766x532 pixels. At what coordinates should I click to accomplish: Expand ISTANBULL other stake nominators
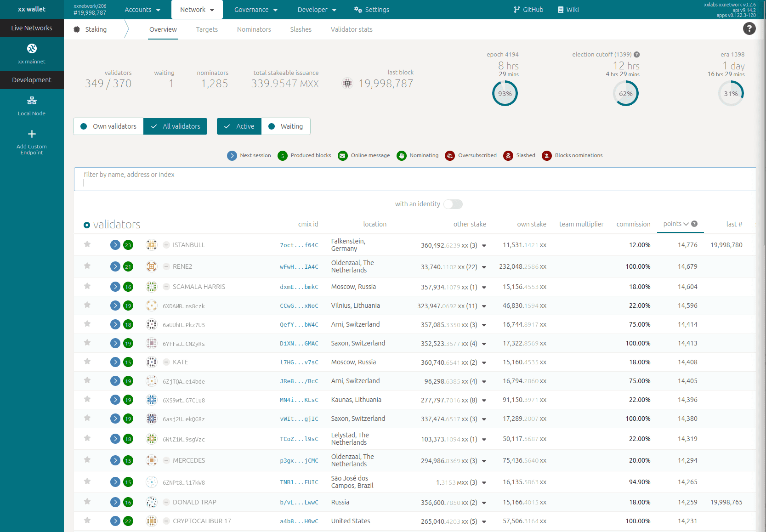click(x=484, y=246)
